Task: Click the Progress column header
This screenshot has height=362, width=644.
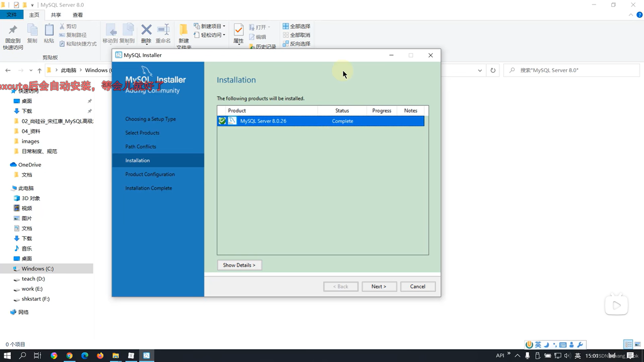Action: [382, 111]
